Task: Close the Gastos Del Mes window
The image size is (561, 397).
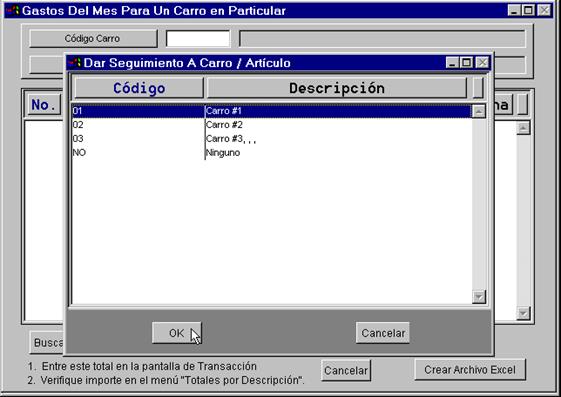Action: 544,10
